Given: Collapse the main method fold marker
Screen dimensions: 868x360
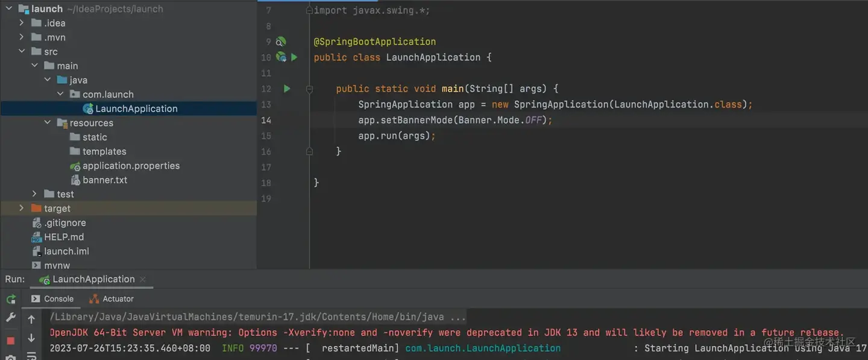Looking at the screenshot, I should click(309, 88).
